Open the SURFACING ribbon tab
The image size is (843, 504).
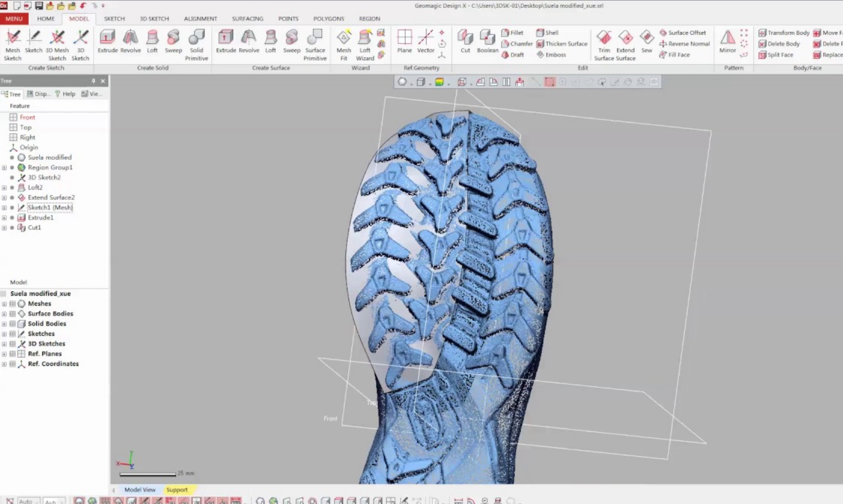point(247,19)
